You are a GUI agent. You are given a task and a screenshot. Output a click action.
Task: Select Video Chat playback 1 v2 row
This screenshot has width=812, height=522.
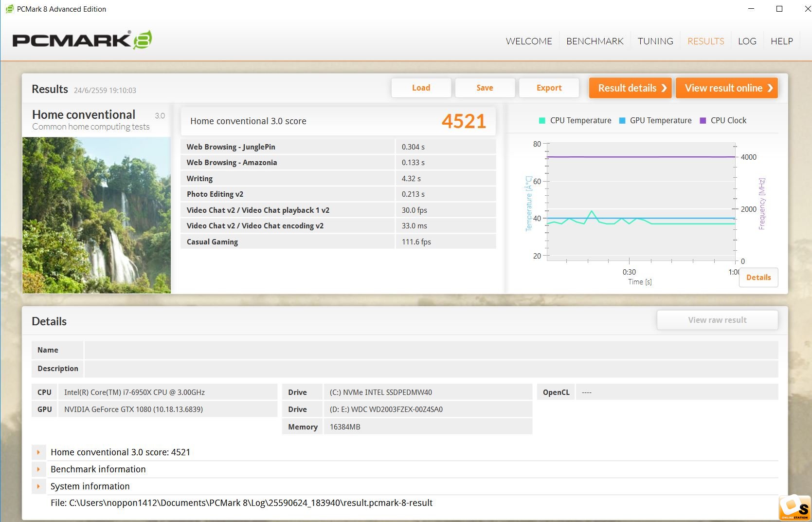338,210
